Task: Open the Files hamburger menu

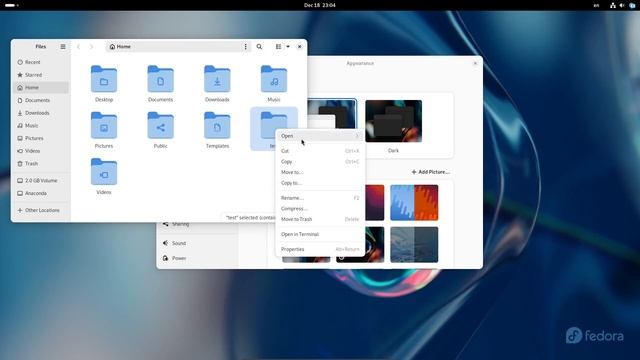Action: coord(63,47)
